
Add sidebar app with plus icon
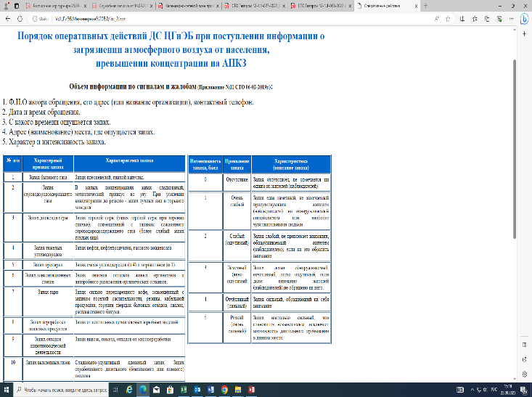(525, 33)
